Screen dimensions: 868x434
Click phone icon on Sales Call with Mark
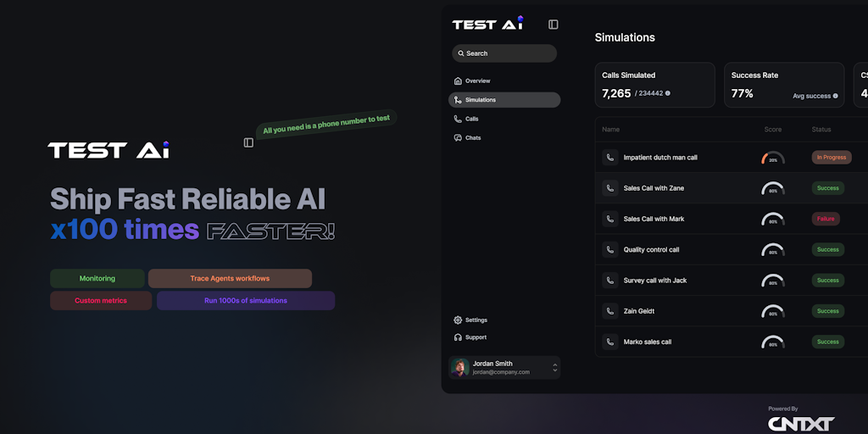click(610, 219)
